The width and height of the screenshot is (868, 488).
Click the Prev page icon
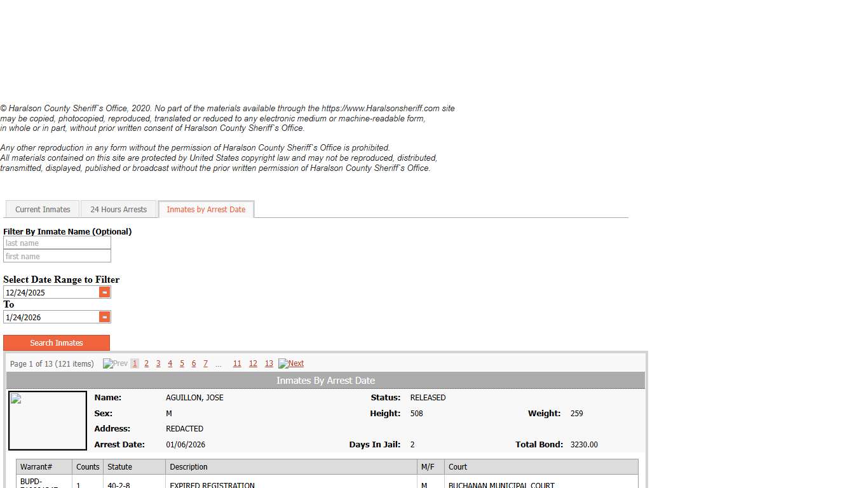point(115,363)
